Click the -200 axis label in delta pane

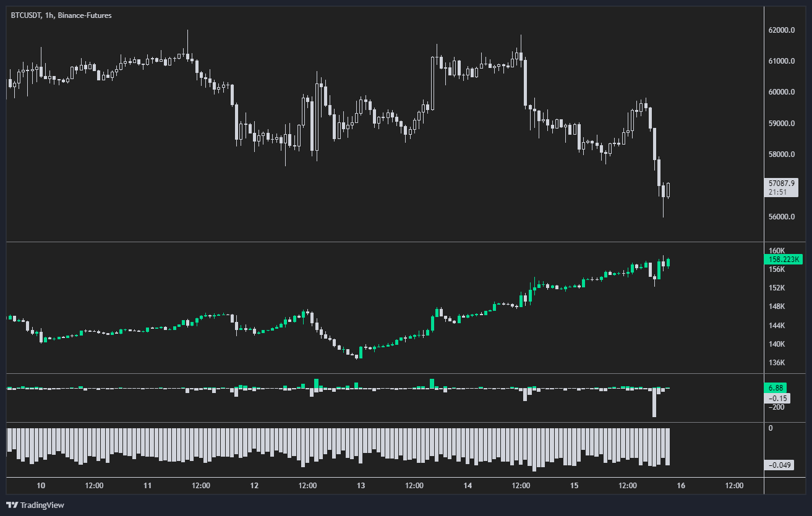click(777, 407)
